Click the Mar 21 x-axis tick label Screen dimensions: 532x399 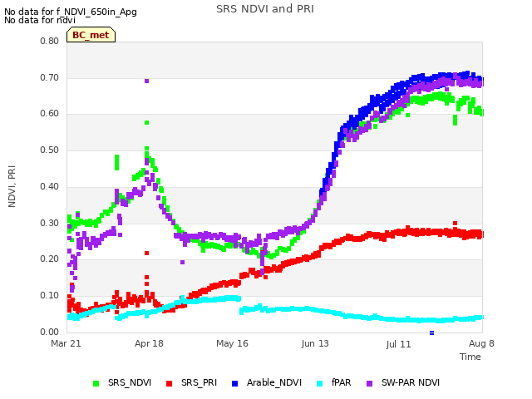(x=66, y=343)
